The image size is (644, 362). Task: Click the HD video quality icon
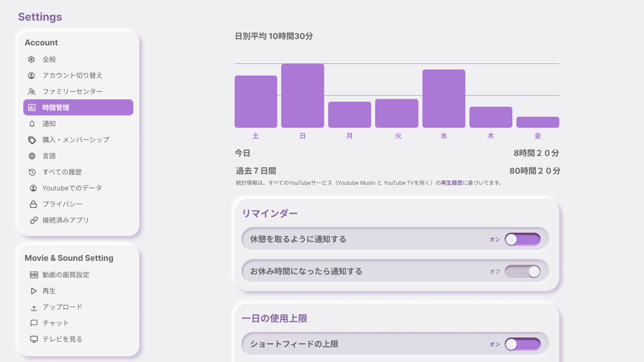coord(34,275)
